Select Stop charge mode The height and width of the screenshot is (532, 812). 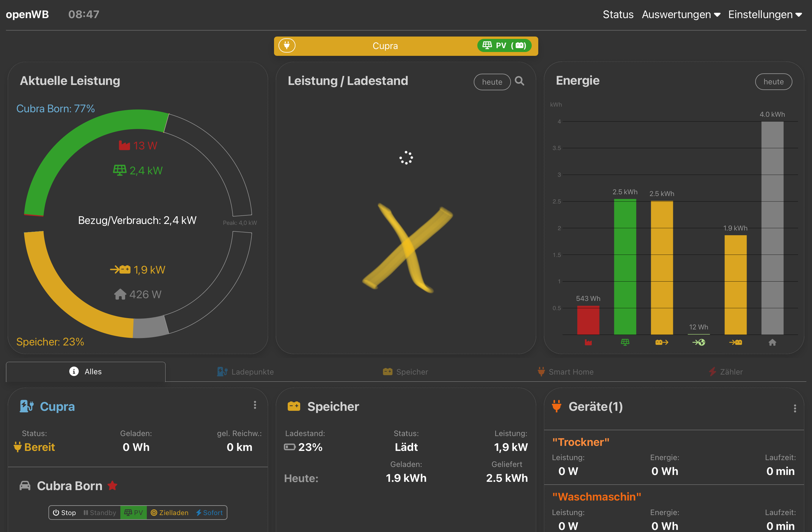pyautogui.click(x=64, y=513)
